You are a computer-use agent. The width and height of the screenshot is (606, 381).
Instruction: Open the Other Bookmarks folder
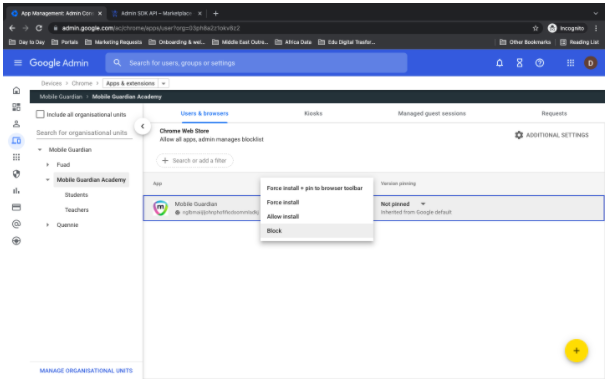tap(525, 42)
